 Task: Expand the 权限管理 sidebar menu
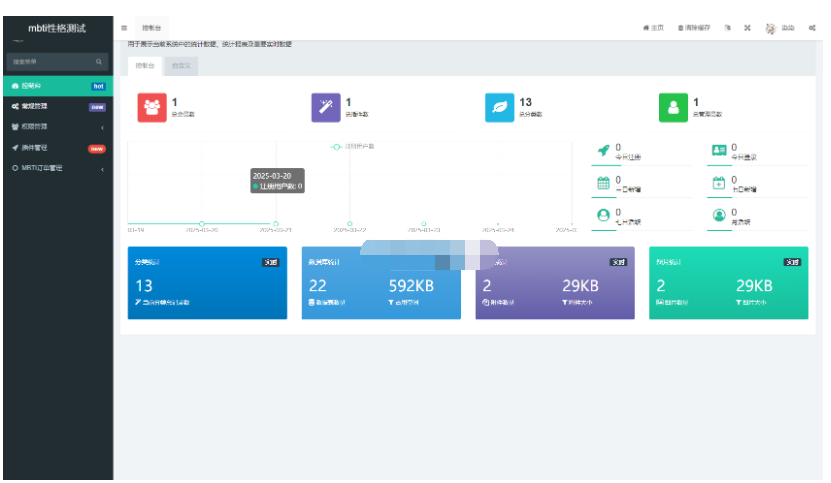56,127
